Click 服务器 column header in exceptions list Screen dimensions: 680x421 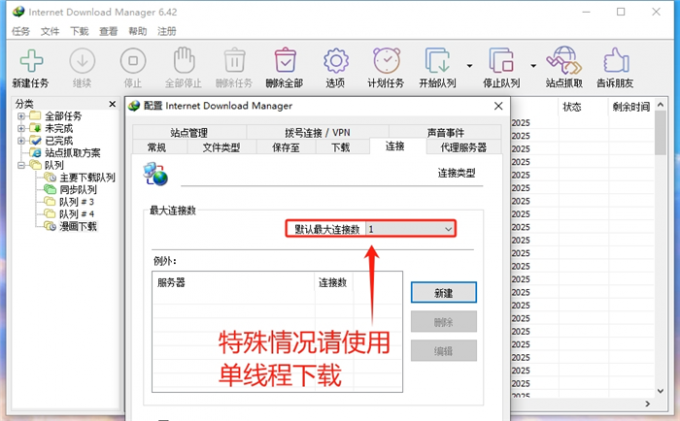click(x=233, y=283)
